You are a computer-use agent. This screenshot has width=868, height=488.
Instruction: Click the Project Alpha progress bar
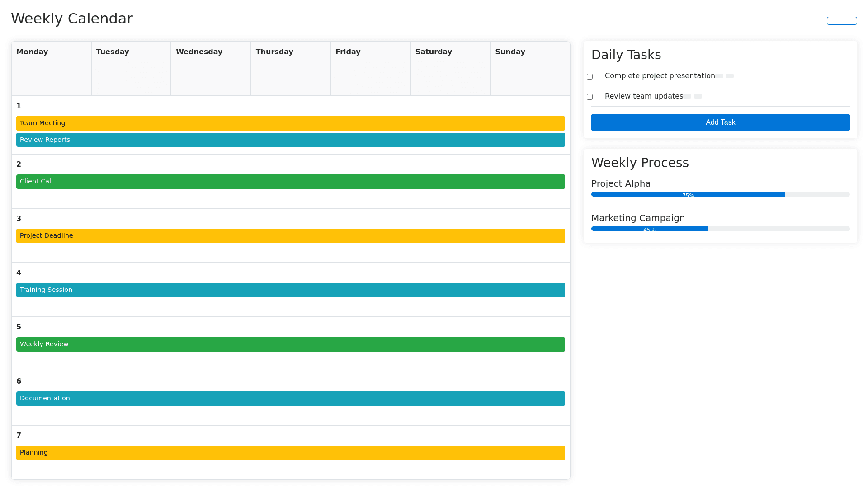coord(720,194)
